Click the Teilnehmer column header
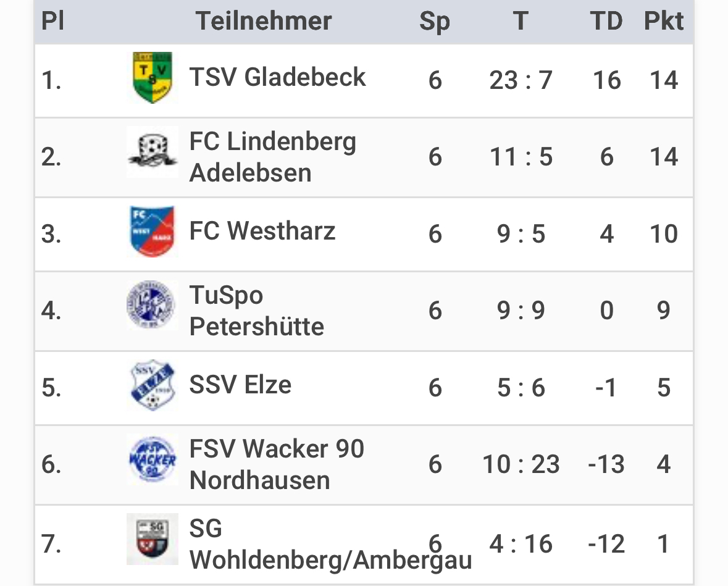728x586 pixels. tap(264, 22)
